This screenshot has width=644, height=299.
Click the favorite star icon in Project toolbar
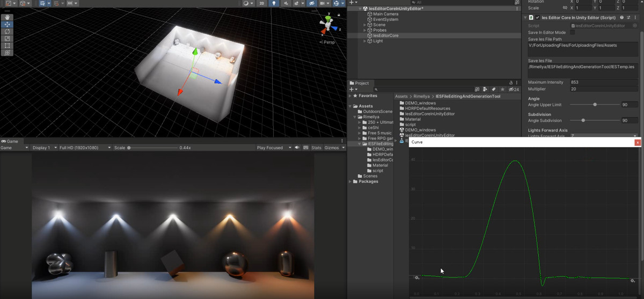[502, 89]
